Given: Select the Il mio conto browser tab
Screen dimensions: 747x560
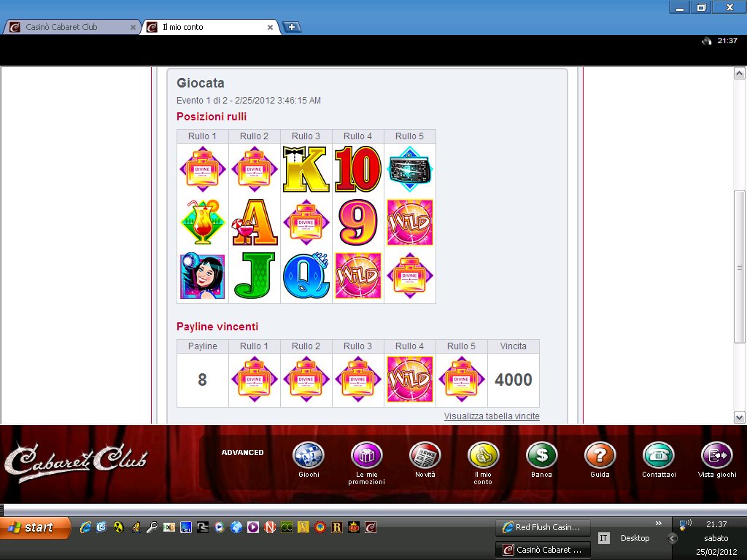Looking at the screenshot, I should [209, 27].
